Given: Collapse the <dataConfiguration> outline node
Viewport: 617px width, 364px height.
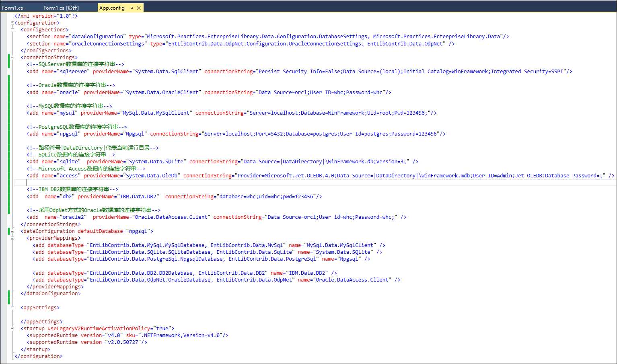Looking at the screenshot, I should [x=12, y=231].
